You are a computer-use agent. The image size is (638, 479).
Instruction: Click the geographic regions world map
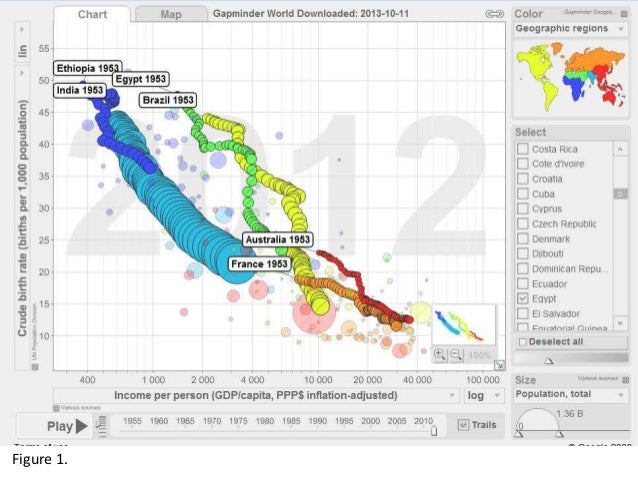click(570, 77)
